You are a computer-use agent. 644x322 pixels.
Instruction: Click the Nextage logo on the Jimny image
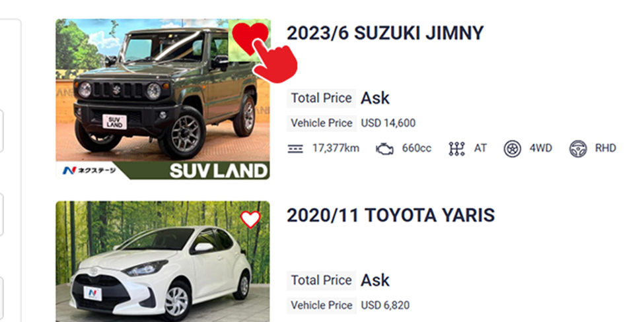(89, 170)
